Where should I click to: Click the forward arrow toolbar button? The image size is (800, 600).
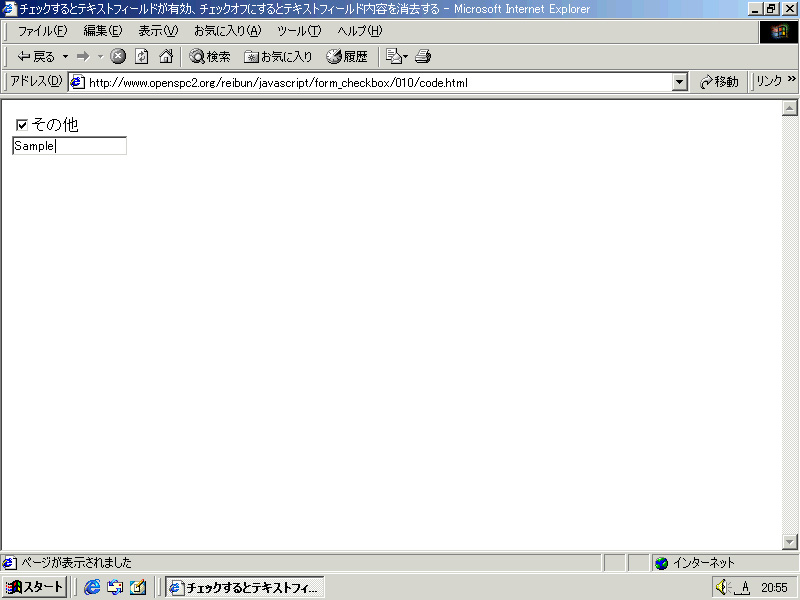[x=83, y=57]
